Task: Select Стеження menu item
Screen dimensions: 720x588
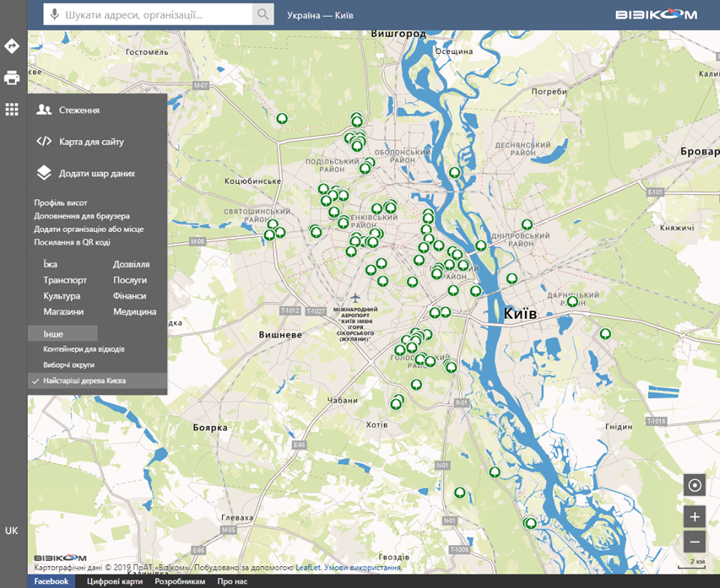Action: pyautogui.click(x=79, y=110)
